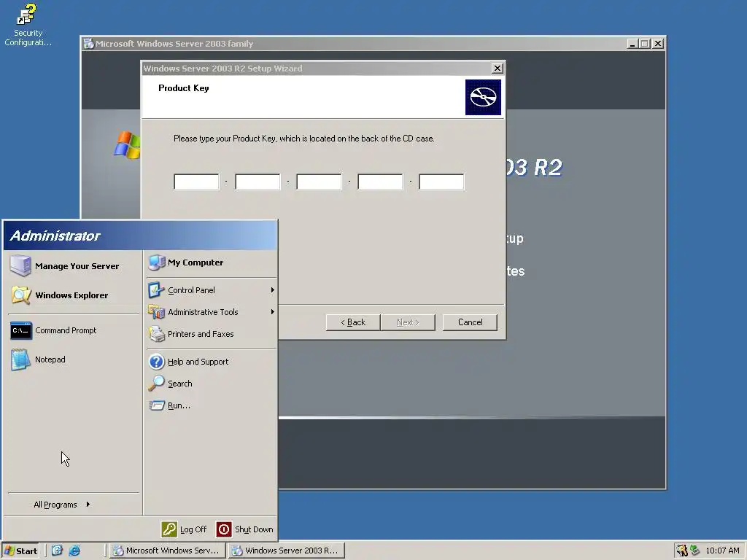The width and height of the screenshot is (747, 560).
Task: Click the Manage Your Server icon
Action: [x=20, y=265]
